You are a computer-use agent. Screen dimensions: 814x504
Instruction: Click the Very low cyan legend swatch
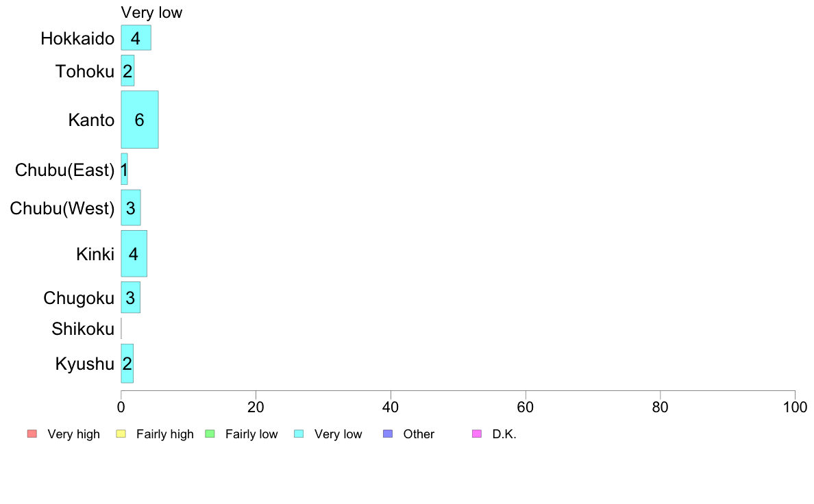[299, 434]
